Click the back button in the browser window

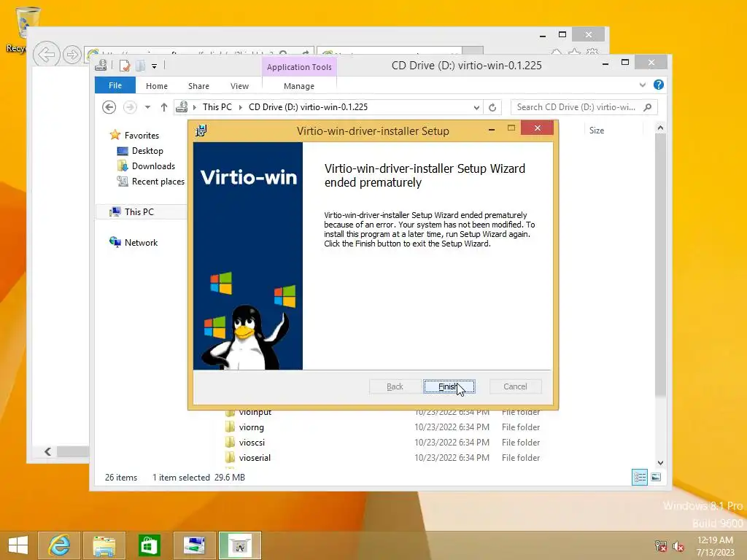click(x=46, y=55)
